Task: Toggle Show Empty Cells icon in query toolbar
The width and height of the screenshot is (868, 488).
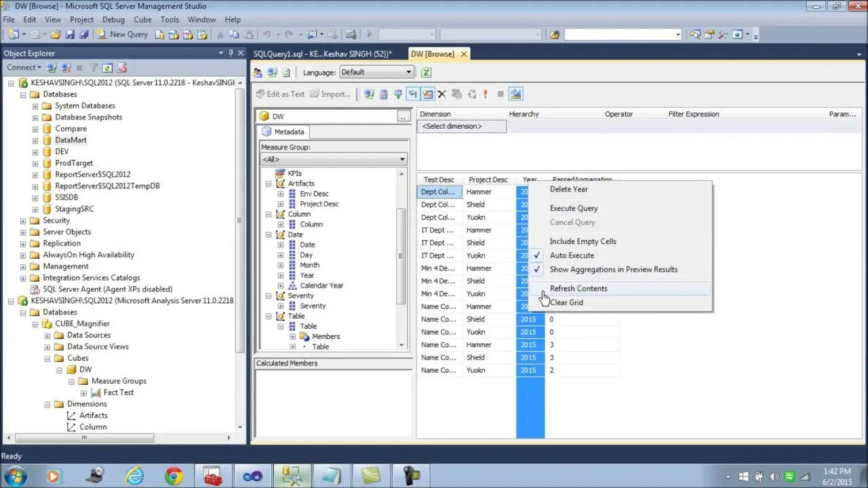Action: (398, 94)
